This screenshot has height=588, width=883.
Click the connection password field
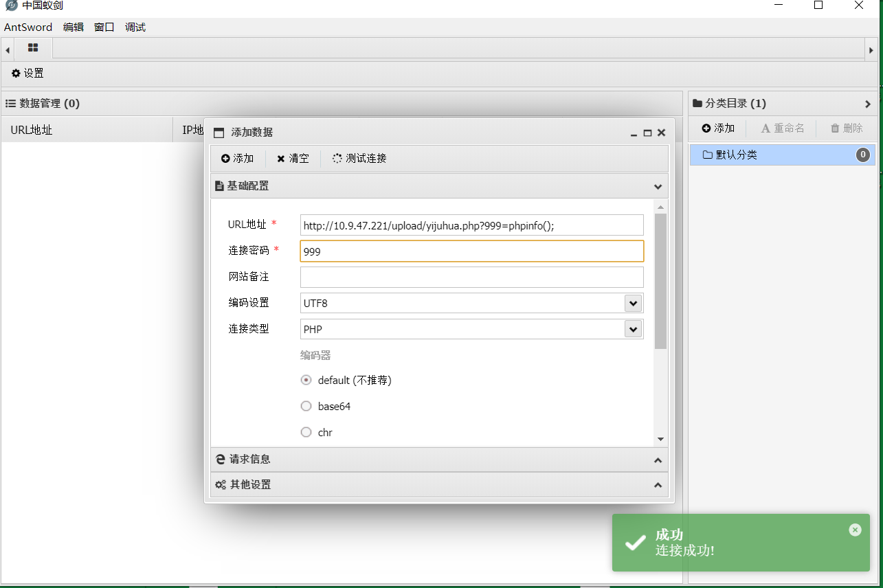[x=472, y=251]
